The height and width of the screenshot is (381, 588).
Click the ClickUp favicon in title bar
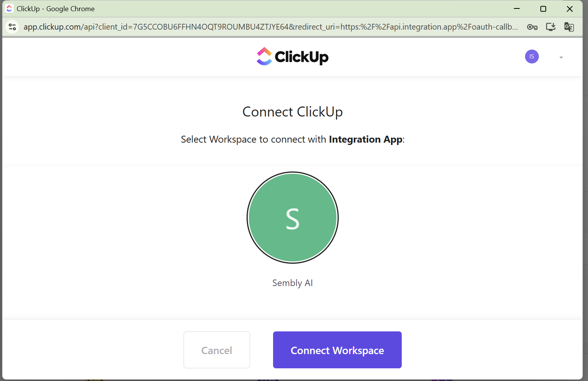click(x=9, y=8)
